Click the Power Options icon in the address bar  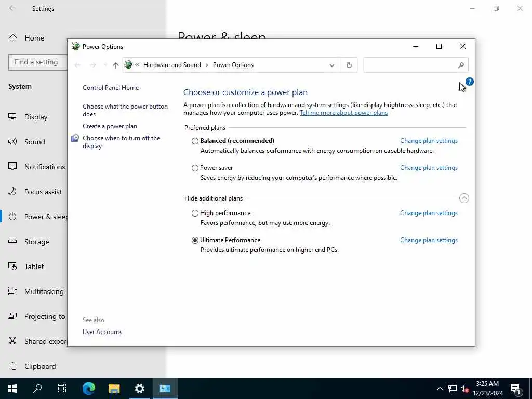pyautogui.click(x=128, y=64)
